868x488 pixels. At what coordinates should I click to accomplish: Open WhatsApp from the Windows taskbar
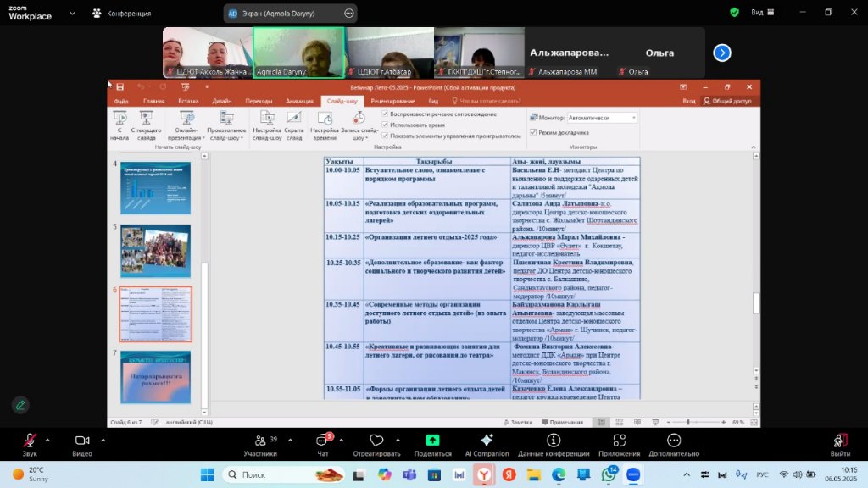pyautogui.click(x=609, y=475)
